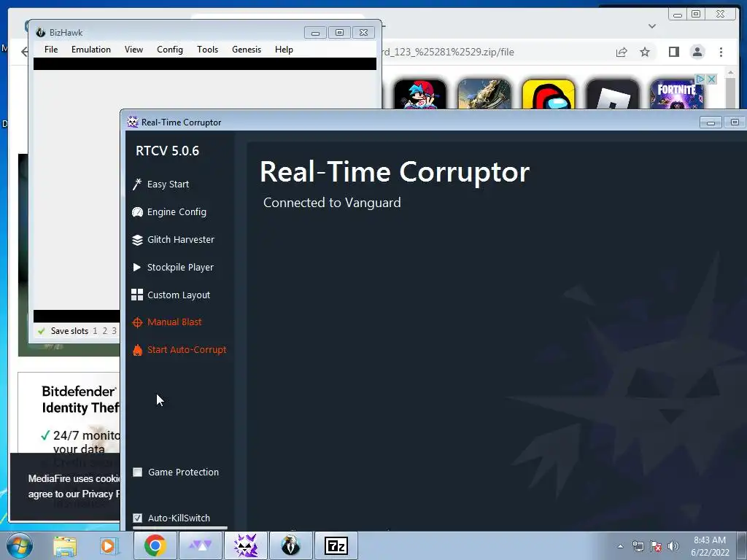Click Friday Night Funkin ad thumbnail
Screen dimensions: 747x560
[x=420, y=94]
